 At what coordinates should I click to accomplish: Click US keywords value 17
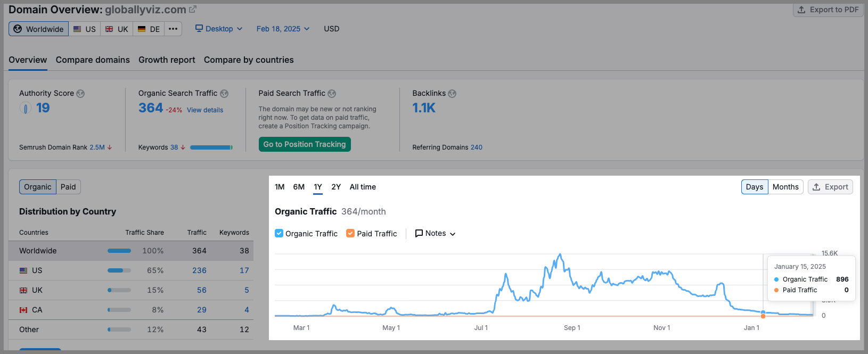tap(244, 270)
